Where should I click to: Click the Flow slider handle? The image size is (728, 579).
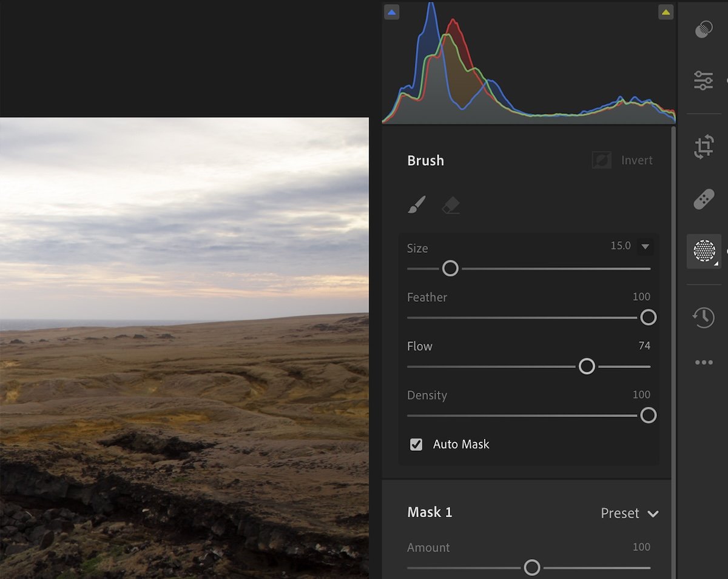coord(587,366)
